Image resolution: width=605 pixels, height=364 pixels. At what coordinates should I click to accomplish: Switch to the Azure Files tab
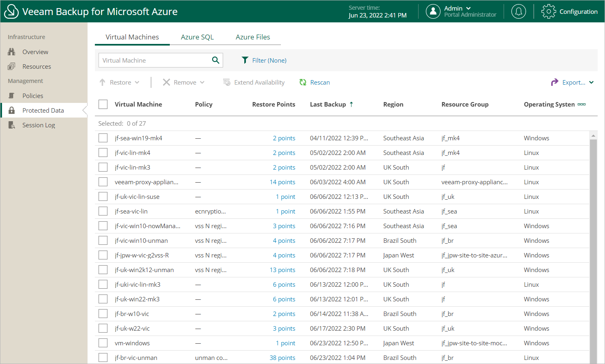[x=253, y=37]
